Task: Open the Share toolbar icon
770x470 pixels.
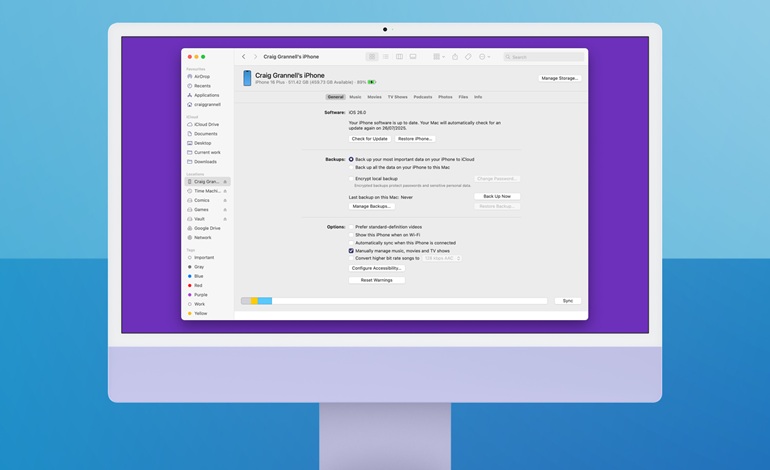Action: (455, 57)
